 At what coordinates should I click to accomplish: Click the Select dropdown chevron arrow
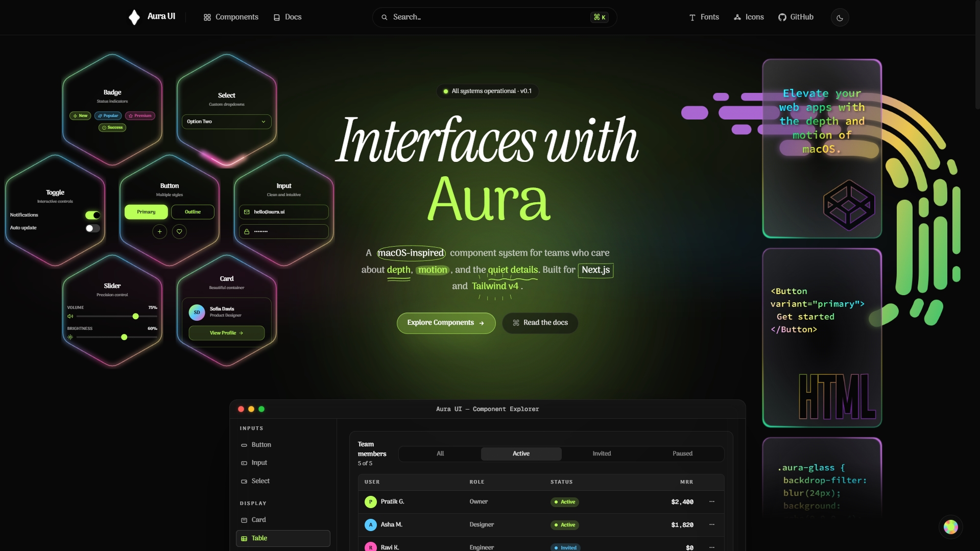[264, 122]
